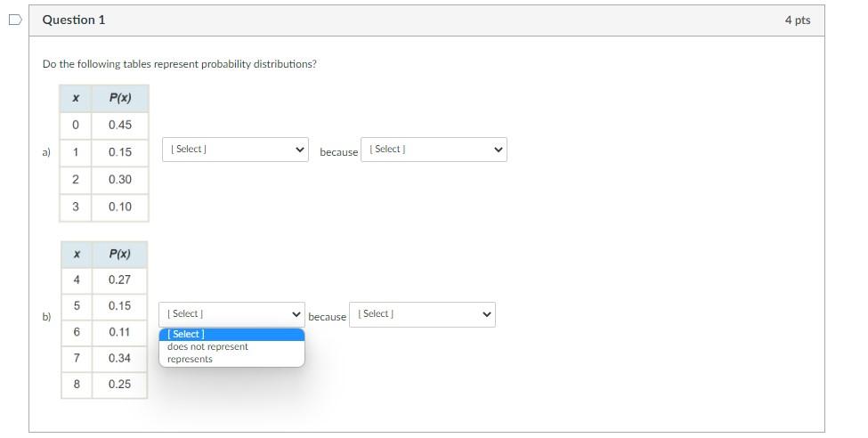
Task: Click the 0.25 probability cell
Action: point(119,385)
